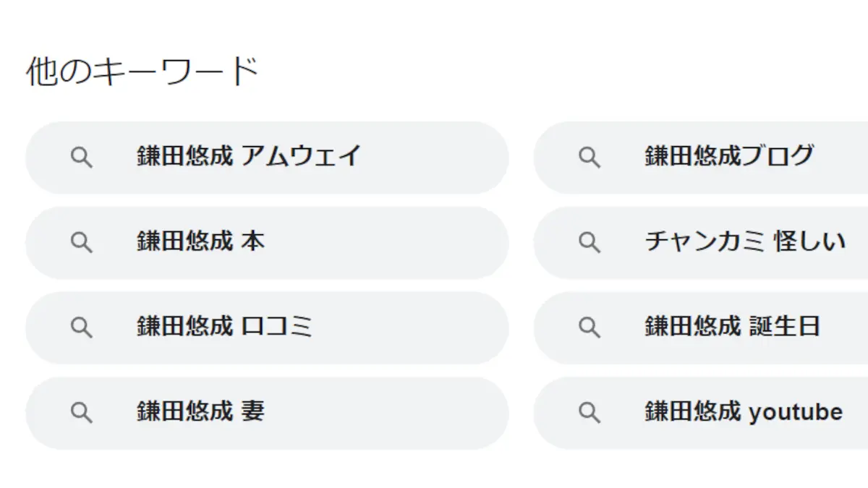Choose the 鎌田悠成 口コミ keyword
The image size is (868, 488).
pyautogui.click(x=225, y=327)
